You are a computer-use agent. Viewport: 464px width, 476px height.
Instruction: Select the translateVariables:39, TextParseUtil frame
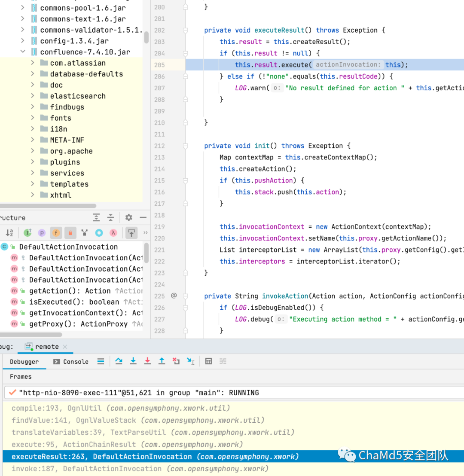(x=233, y=432)
